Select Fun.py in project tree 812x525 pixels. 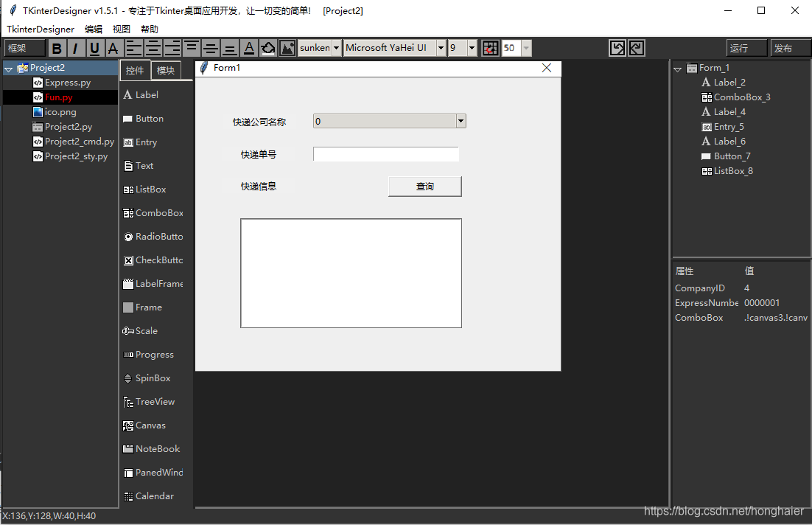click(x=53, y=97)
